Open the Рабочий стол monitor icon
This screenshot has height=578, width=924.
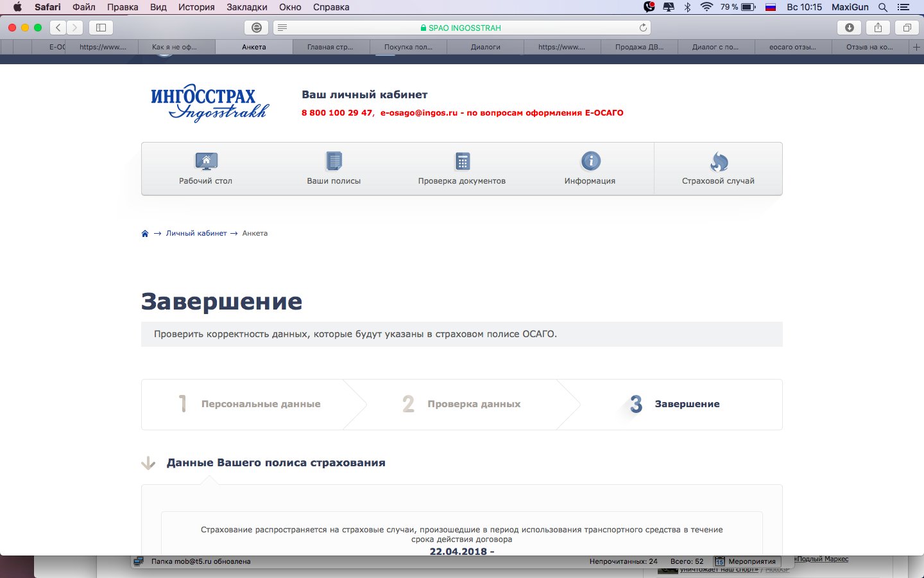click(x=206, y=161)
